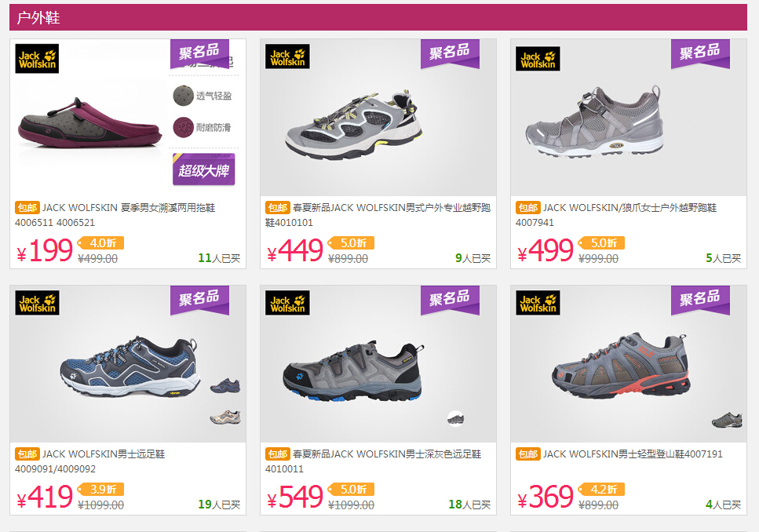Viewport: 759px width, 532px height.
Task: Click the ¥199 price on the slipper
Action: click(45, 251)
